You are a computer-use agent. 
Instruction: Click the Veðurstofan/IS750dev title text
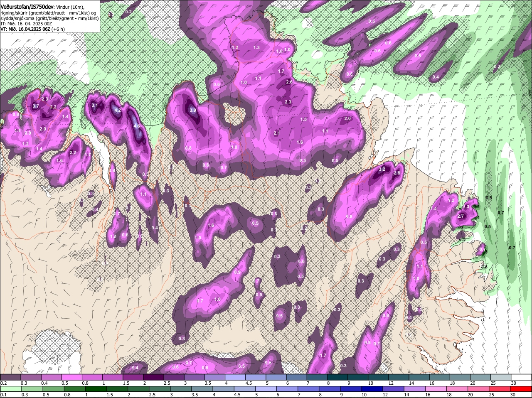tap(27, 7)
